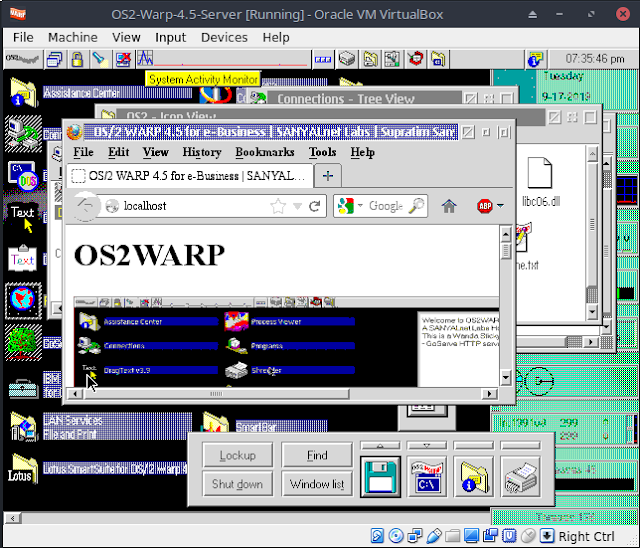Click the Find button in the LaunchPad
The width and height of the screenshot is (640, 548).
(x=317, y=455)
